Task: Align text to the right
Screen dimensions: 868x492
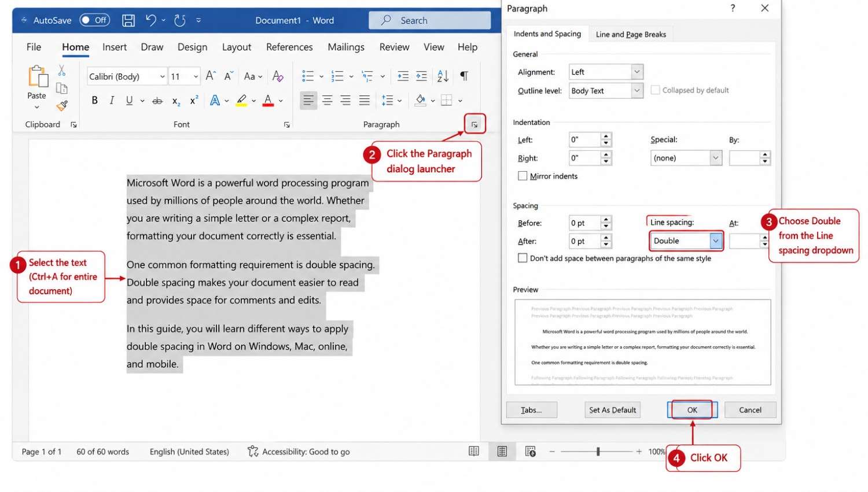Action: [345, 101]
